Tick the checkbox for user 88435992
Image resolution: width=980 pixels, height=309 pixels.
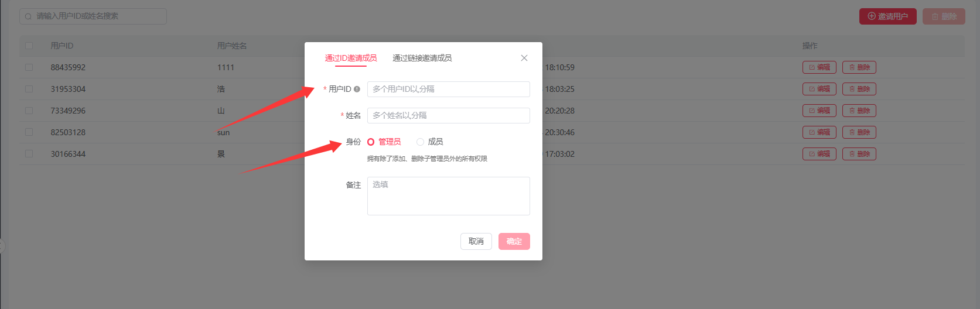click(29, 67)
